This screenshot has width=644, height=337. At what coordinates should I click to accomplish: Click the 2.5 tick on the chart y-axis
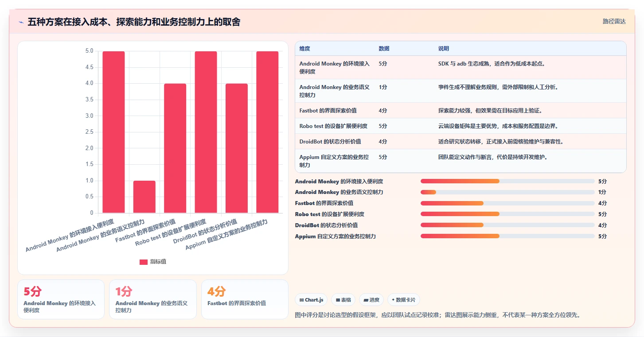(x=89, y=132)
